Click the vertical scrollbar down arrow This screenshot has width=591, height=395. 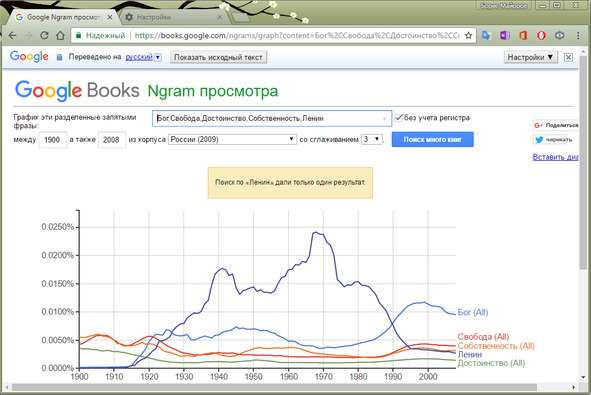point(584,377)
